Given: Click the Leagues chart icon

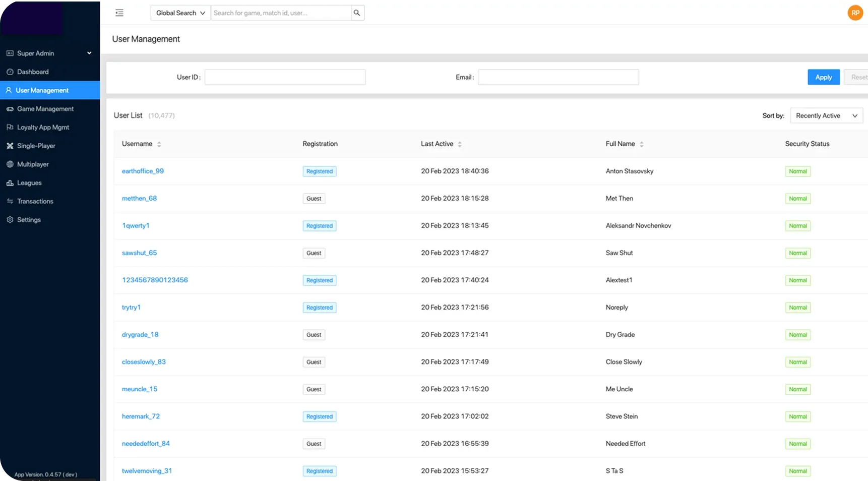Looking at the screenshot, I should pos(10,183).
